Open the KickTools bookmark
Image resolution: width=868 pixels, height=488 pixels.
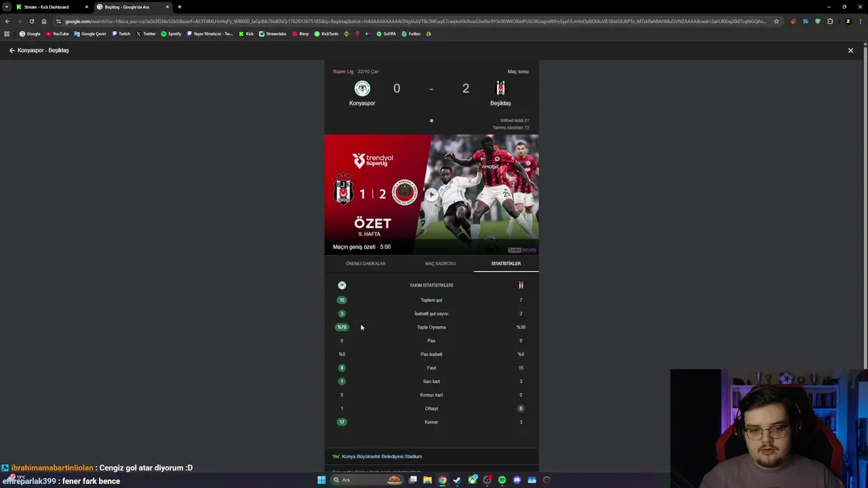pyautogui.click(x=326, y=34)
